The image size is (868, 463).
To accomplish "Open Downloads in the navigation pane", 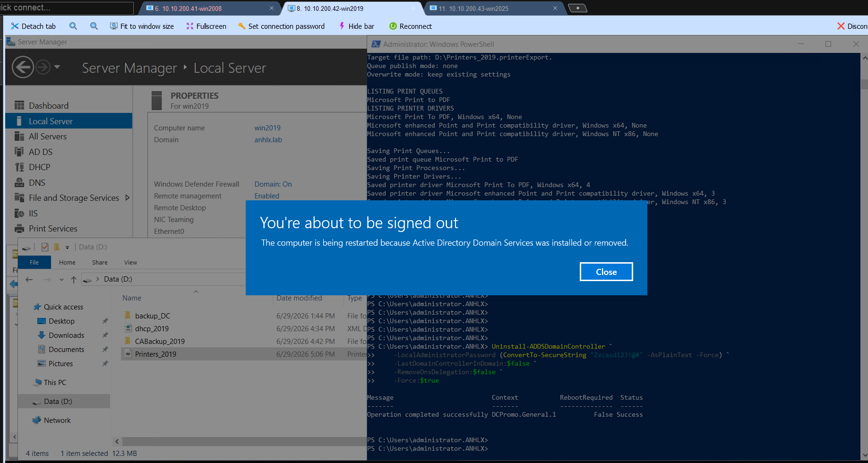I will [66, 335].
